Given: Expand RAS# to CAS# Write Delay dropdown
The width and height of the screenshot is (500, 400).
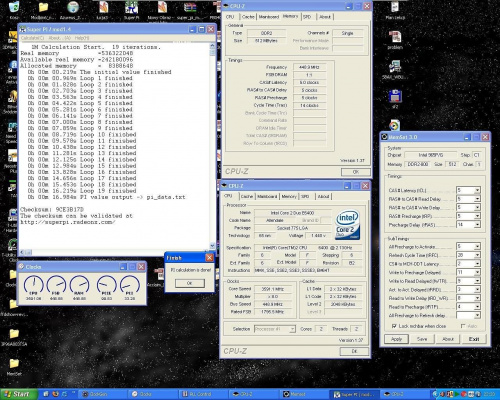Looking at the screenshot, I should pyautogui.click(x=477, y=207).
